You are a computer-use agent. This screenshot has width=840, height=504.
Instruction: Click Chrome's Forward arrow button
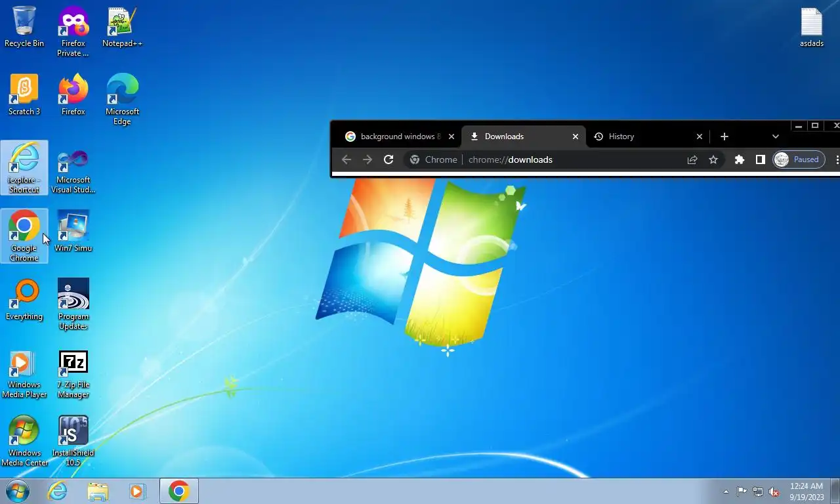pyautogui.click(x=367, y=159)
